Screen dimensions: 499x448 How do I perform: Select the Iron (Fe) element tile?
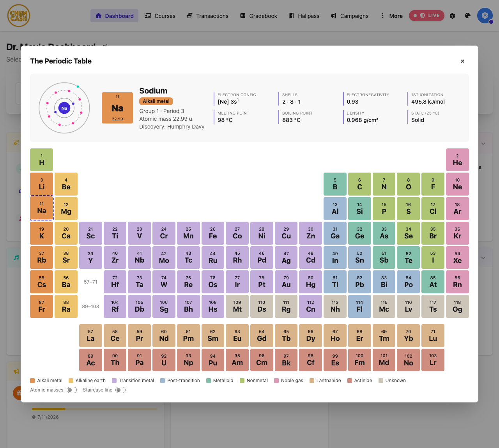click(213, 233)
